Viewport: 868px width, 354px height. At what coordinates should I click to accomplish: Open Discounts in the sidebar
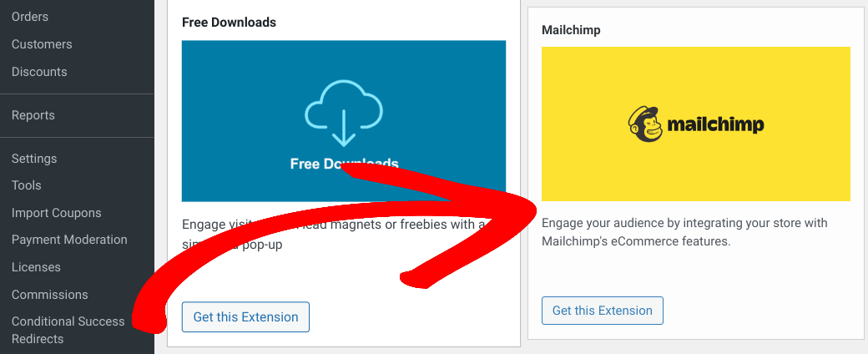39,72
